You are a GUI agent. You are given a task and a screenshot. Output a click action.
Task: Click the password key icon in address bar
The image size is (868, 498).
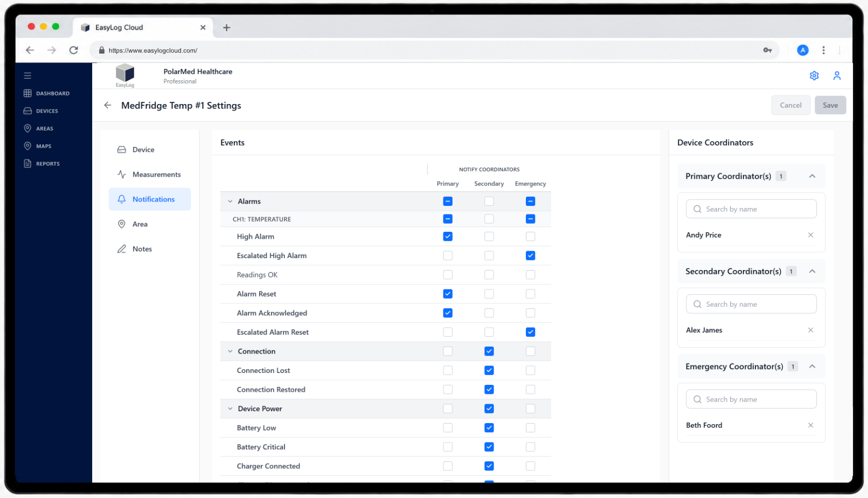pos(768,50)
